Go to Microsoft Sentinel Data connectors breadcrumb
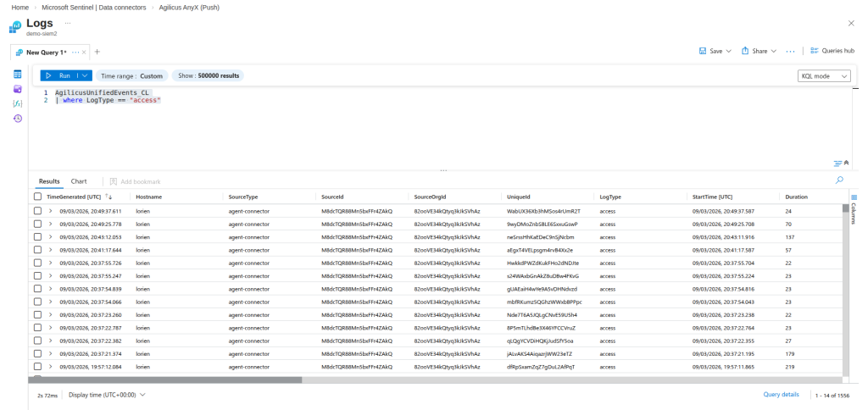This screenshot has height=410, width=868. click(x=94, y=7)
